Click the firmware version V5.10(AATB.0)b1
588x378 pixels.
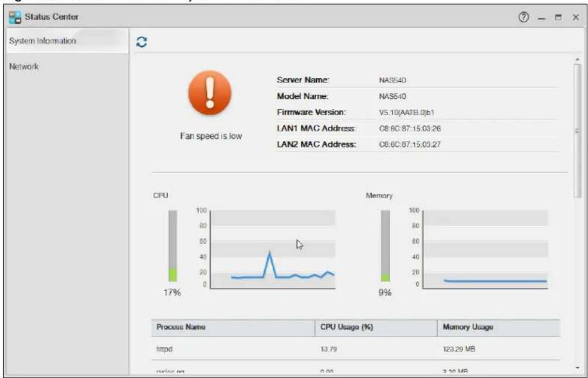[406, 113]
